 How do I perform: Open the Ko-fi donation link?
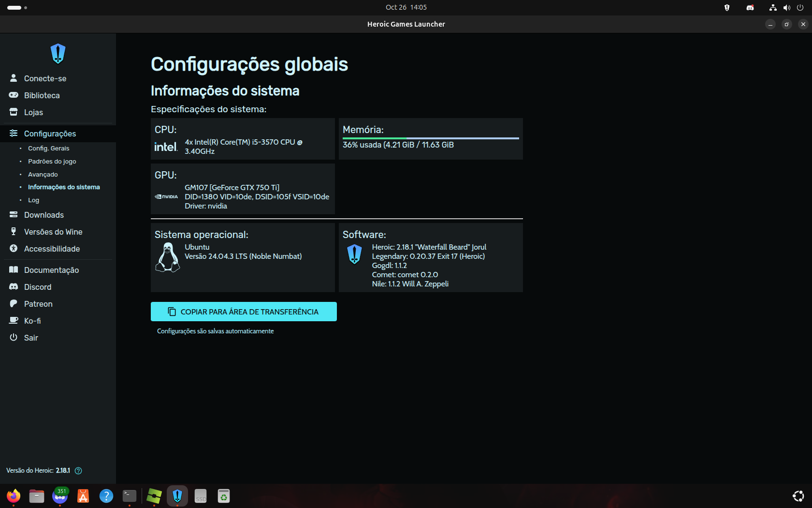(x=32, y=321)
